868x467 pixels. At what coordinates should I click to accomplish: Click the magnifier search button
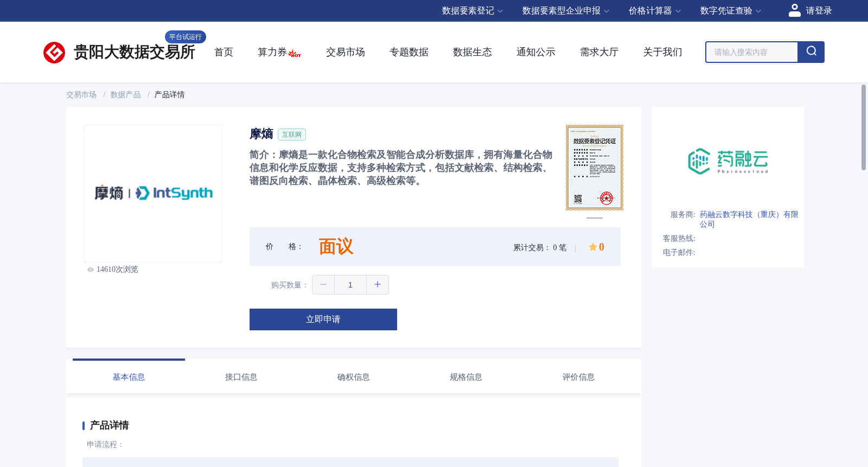click(x=811, y=52)
